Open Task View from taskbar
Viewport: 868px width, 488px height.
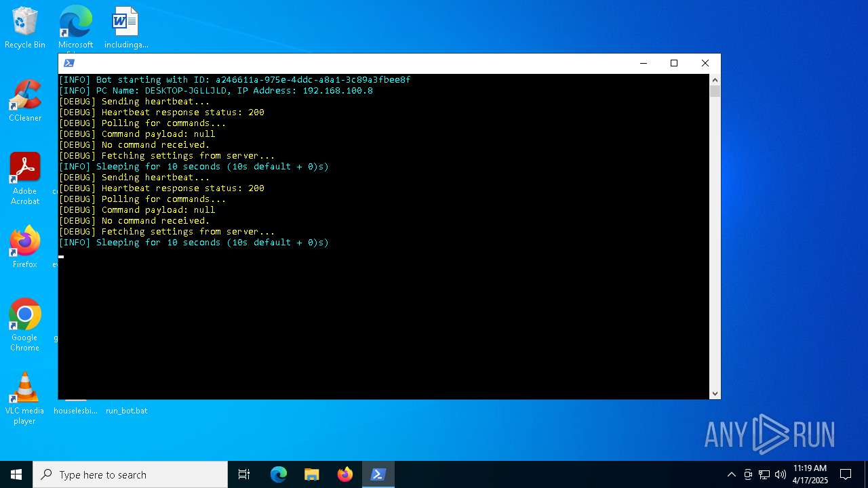[x=244, y=474]
